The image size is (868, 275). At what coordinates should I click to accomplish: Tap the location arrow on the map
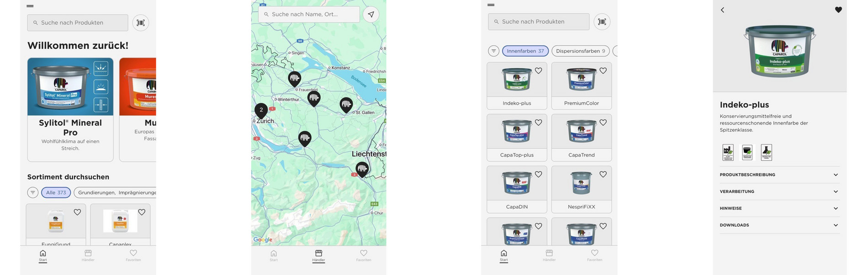point(371,14)
